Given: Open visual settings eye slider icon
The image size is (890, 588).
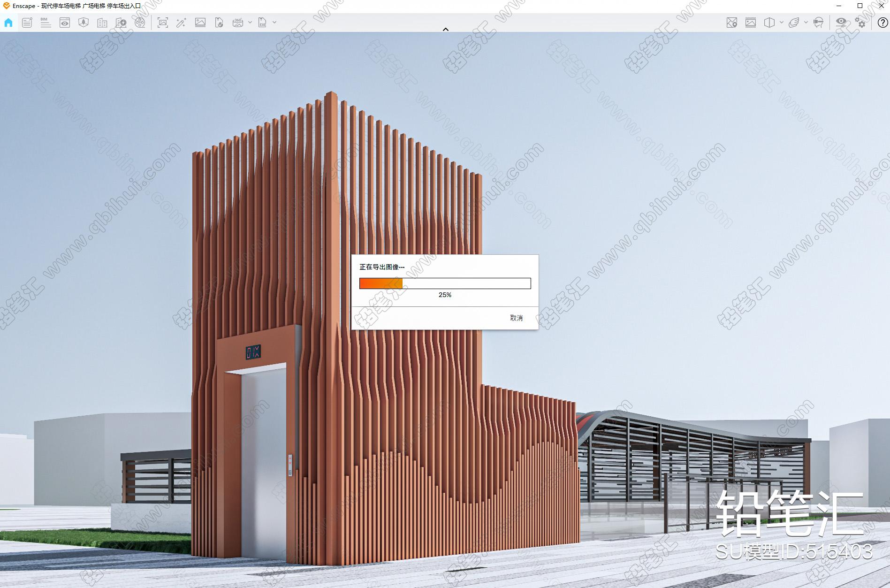Looking at the screenshot, I should 841,23.
